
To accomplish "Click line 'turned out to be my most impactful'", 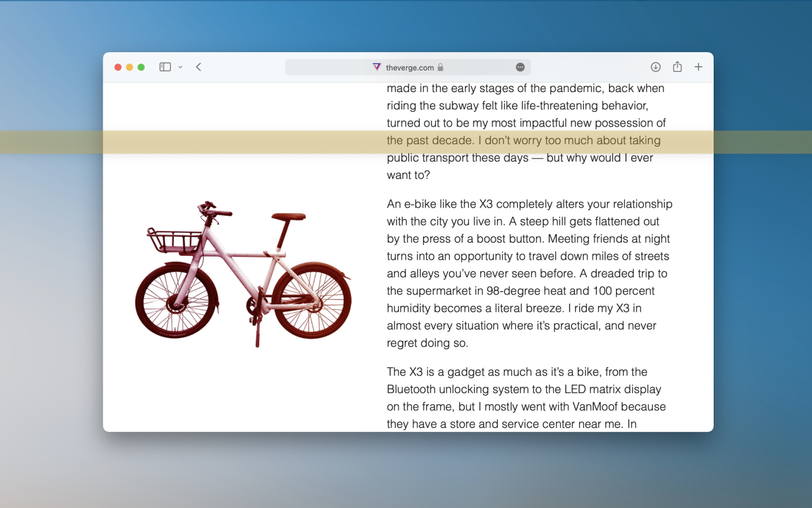I will click(x=527, y=123).
